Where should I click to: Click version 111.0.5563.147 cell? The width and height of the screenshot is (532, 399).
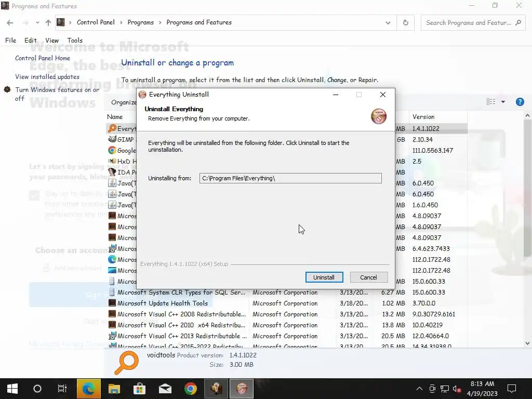[433, 150]
